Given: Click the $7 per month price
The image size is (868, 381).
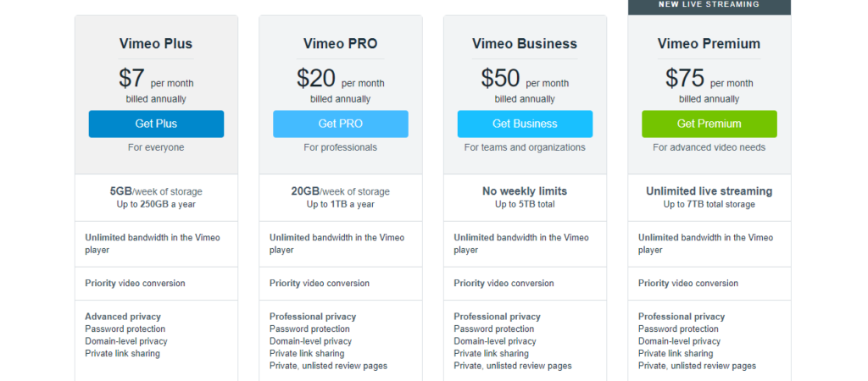Looking at the screenshot, I should 156,79.
